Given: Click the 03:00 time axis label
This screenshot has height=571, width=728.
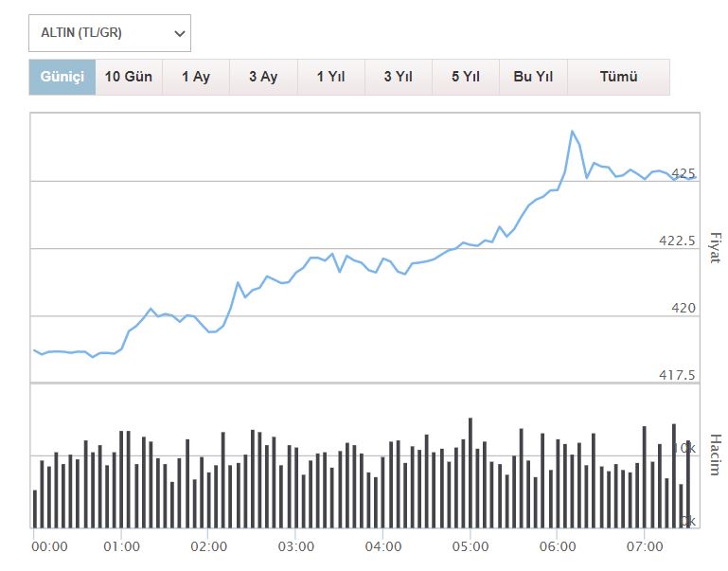Looking at the screenshot, I should tap(296, 547).
